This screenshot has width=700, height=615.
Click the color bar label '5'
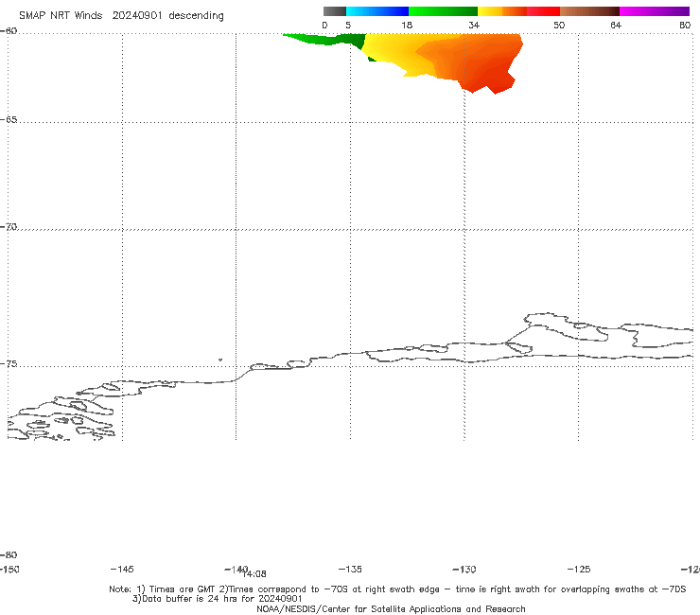coord(348,25)
